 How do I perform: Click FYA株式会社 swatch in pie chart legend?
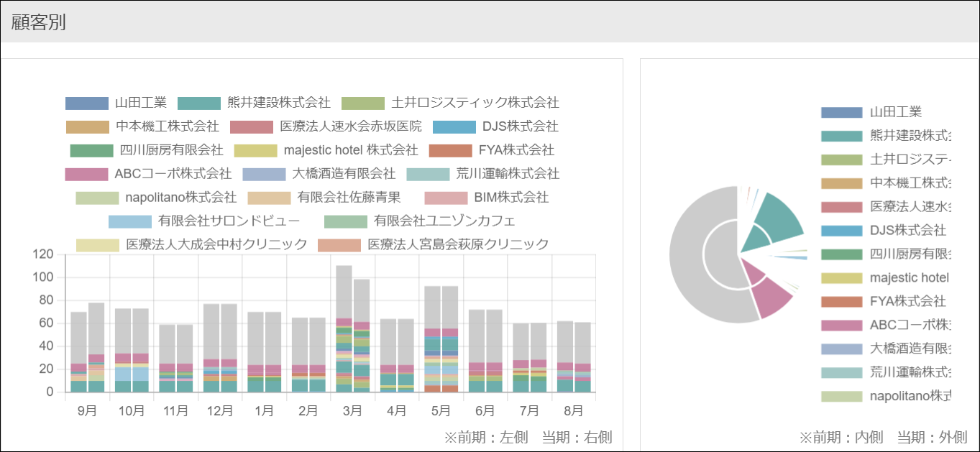(841, 301)
